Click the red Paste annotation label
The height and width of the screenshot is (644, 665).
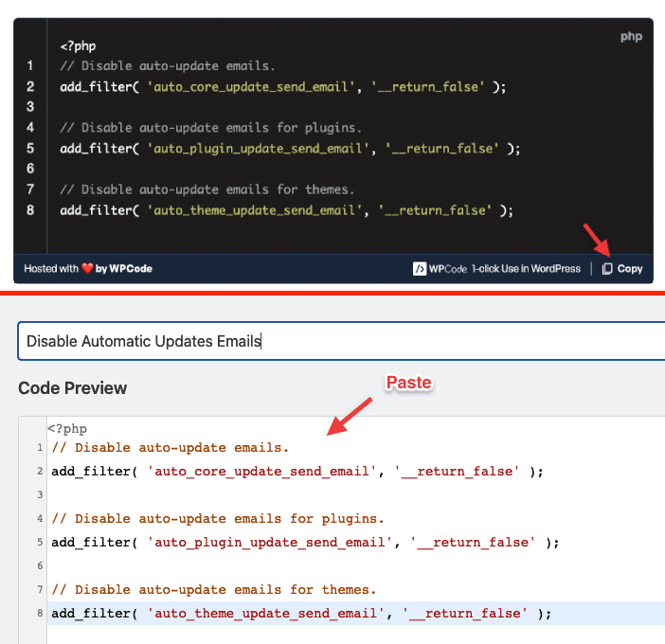pyautogui.click(x=409, y=383)
